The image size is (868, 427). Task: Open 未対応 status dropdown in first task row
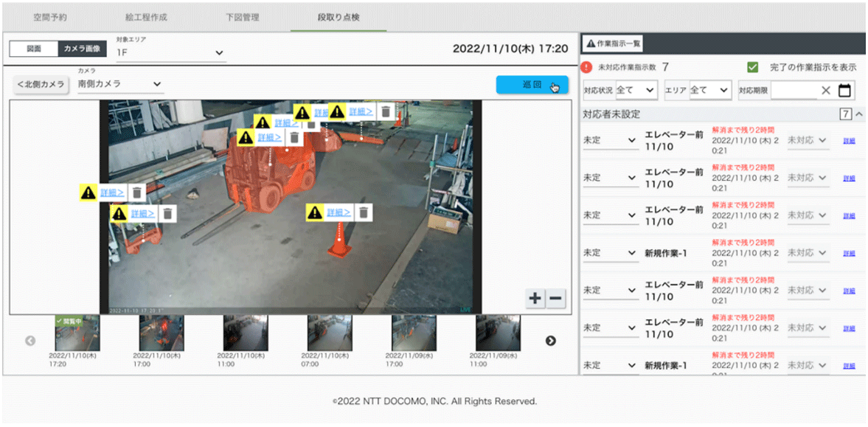(808, 141)
